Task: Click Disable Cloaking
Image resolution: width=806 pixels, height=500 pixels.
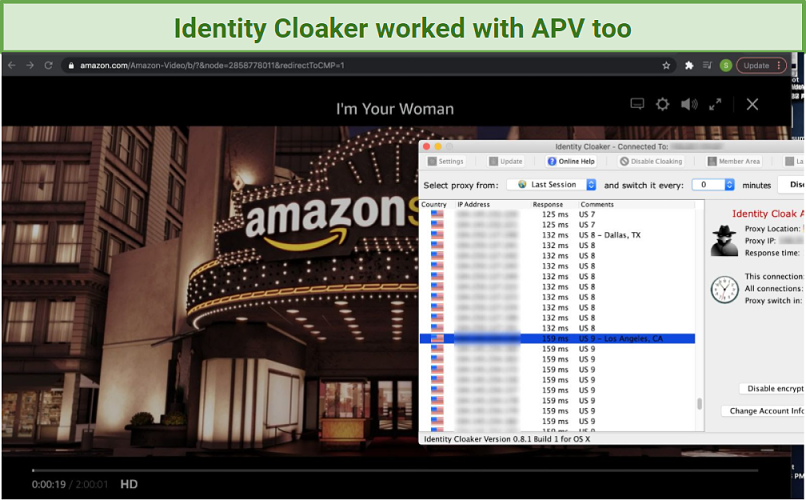Action: coord(651,161)
